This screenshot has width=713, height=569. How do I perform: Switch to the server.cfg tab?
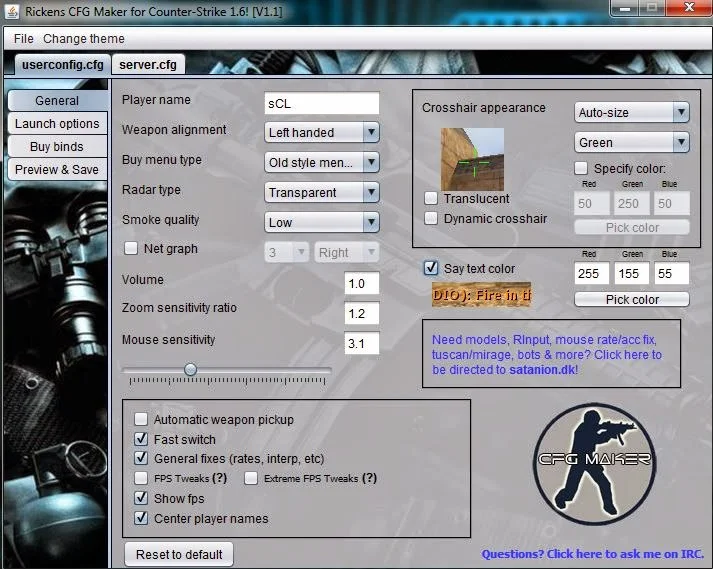point(148,65)
